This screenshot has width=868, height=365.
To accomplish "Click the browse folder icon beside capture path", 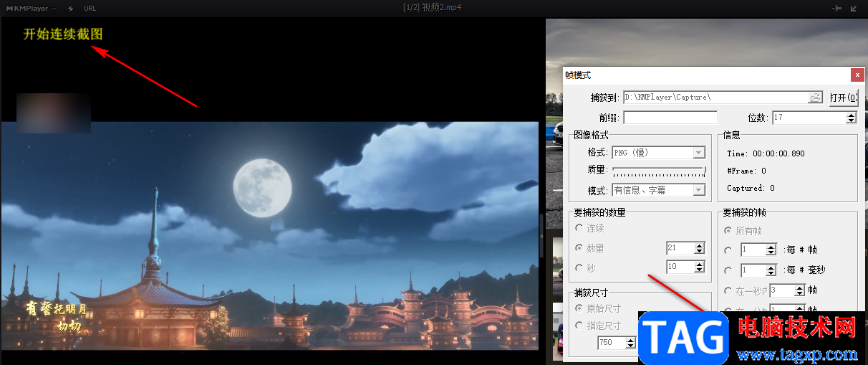I will point(815,98).
